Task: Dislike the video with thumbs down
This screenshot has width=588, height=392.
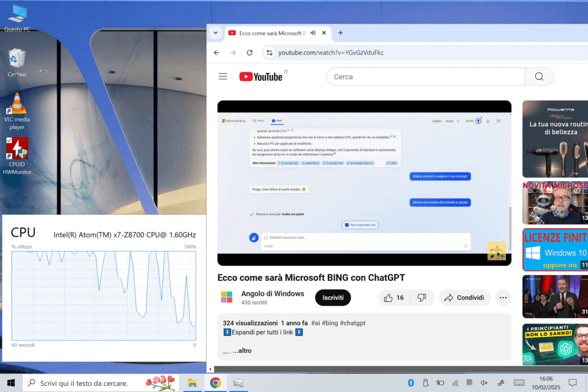Action: click(421, 297)
